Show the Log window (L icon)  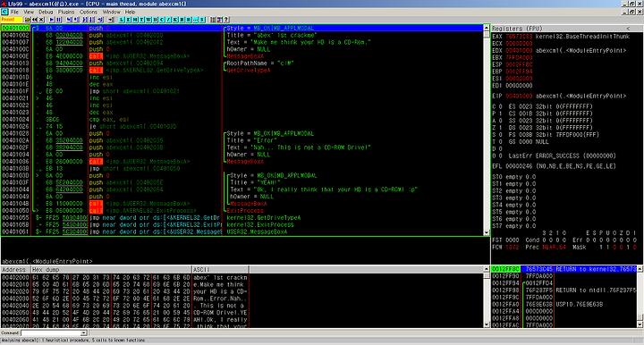[x=122, y=20]
